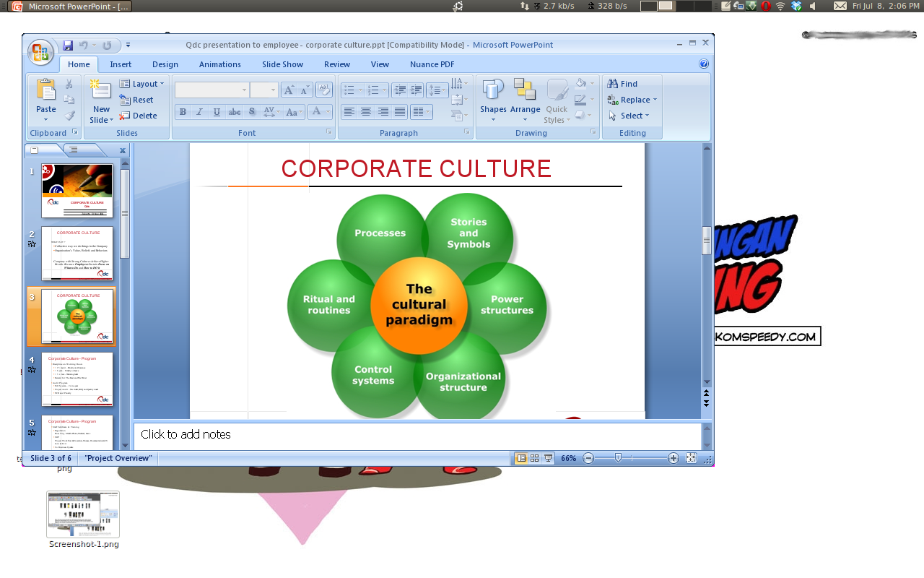The height and width of the screenshot is (578, 924).
Task: Toggle Strikethrough formatting
Action: coord(234,112)
